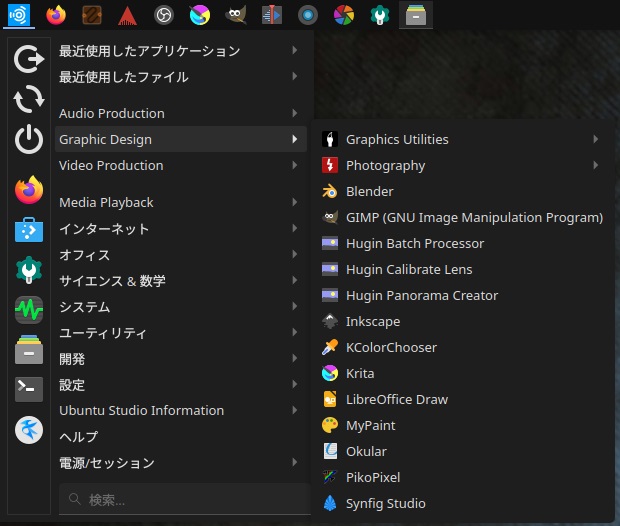The image size is (620, 526).
Task: Launch Hugin Panorama Creator
Action: [x=463, y=295]
